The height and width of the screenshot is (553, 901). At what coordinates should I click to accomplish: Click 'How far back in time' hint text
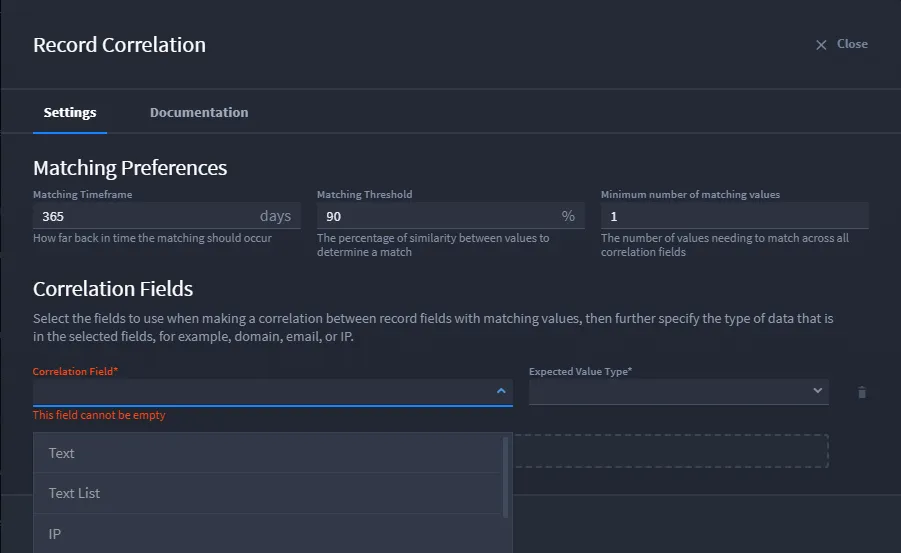[152, 238]
